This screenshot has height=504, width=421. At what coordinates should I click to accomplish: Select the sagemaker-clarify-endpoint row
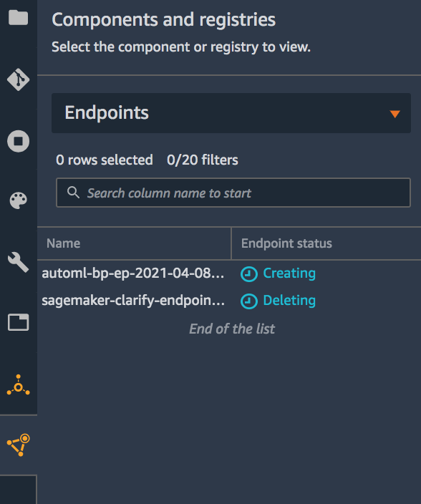point(229,301)
